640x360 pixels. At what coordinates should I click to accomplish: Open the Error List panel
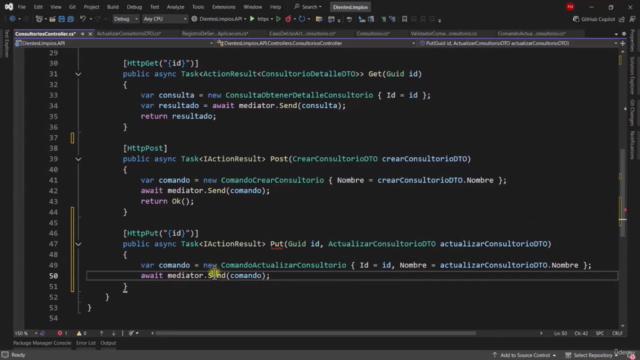86,343
